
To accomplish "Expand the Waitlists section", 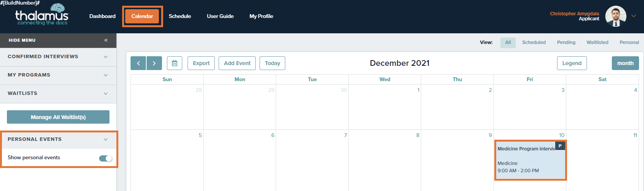I will (58, 93).
